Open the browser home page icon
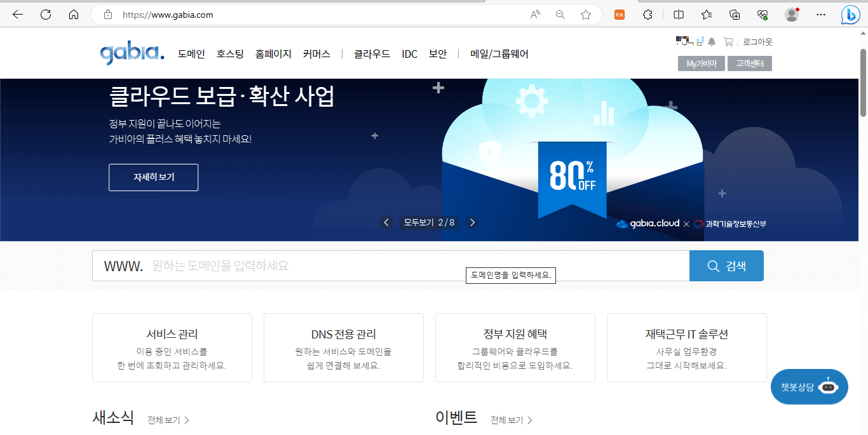Image resolution: width=868 pixels, height=435 pixels. pos(74,15)
